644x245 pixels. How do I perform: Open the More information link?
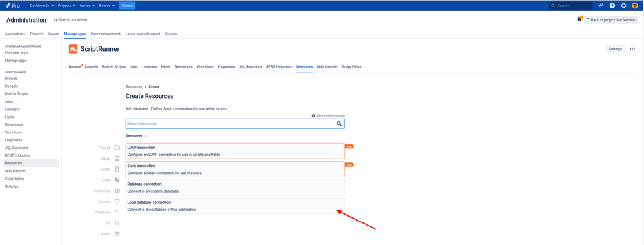click(331, 116)
